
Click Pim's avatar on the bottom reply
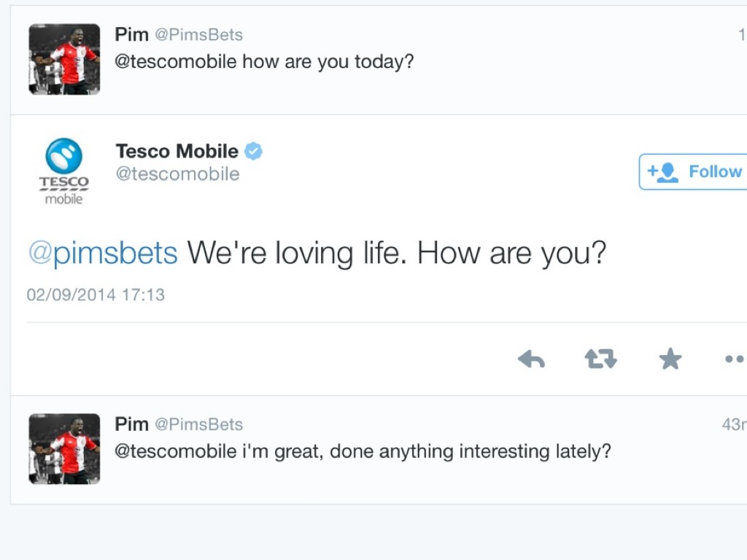(64, 448)
